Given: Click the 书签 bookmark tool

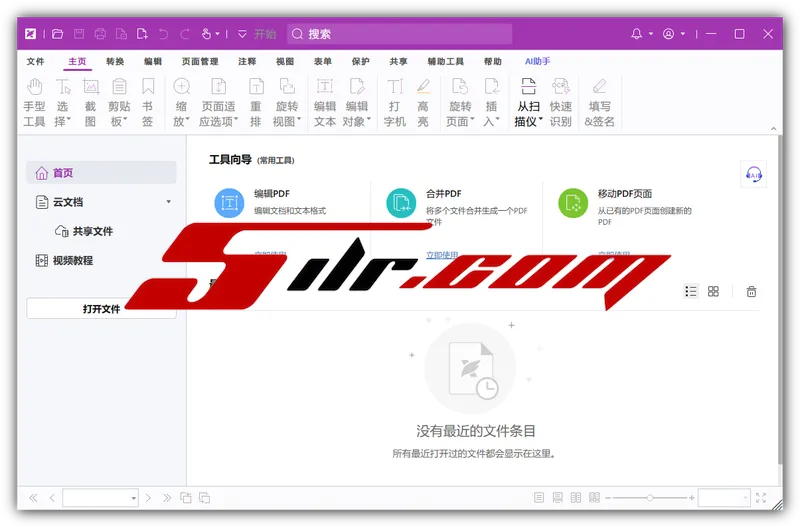Looking at the screenshot, I should (x=147, y=103).
